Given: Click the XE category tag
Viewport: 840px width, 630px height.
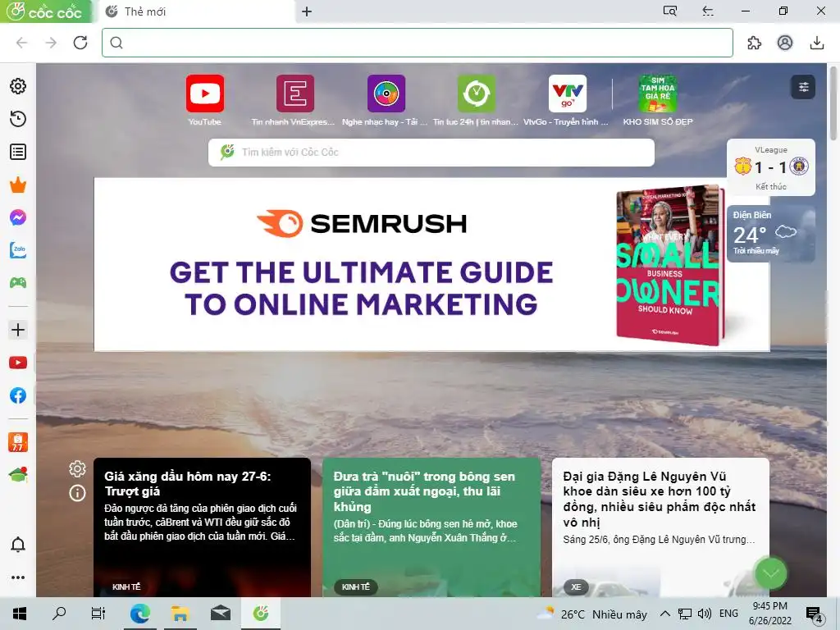Looking at the screenshot, I should pos(576,587).
